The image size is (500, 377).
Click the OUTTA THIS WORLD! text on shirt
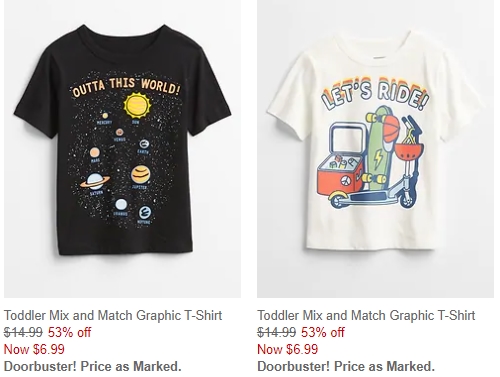pyautogui.click(x=127, y=87)
